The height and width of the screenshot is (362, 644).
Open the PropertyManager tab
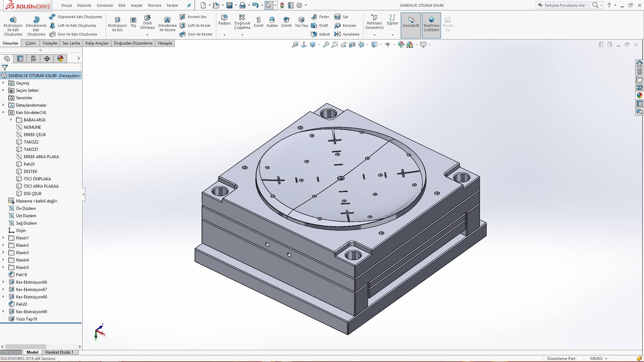pyautogui.click(x=20, y=59)
